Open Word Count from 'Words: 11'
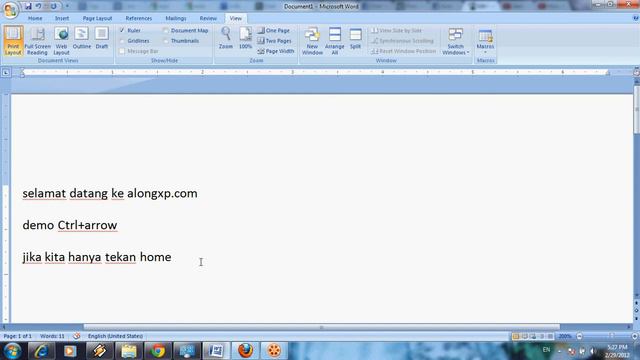This screenshot has height=360, width=640. 52,336
